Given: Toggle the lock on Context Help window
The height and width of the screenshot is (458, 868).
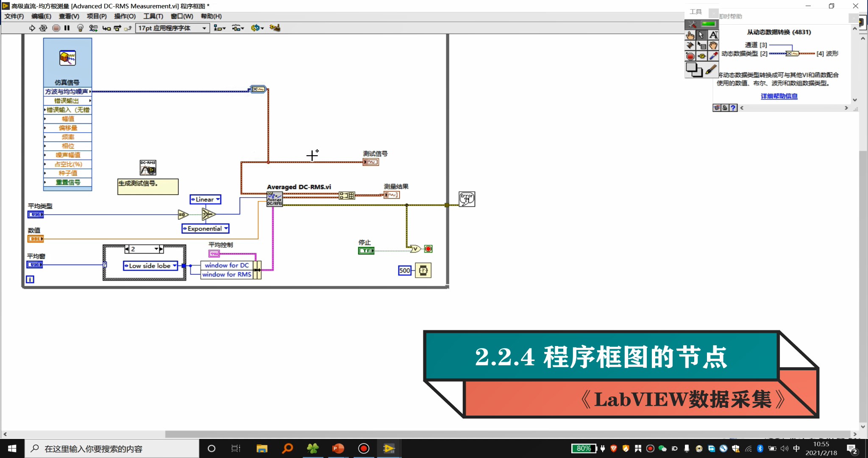Looking at the screenshot, I should [725, 108].
